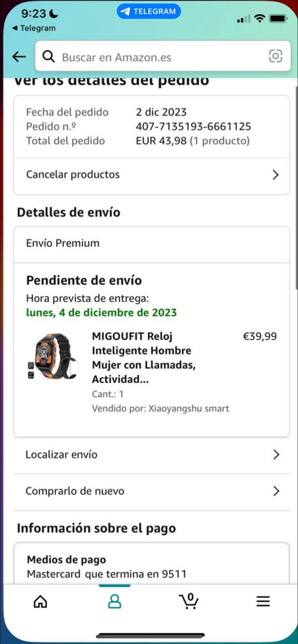Tap the order number 407-7135193-6661125
This screenshot has width=298, height=644.
(193, 126)
